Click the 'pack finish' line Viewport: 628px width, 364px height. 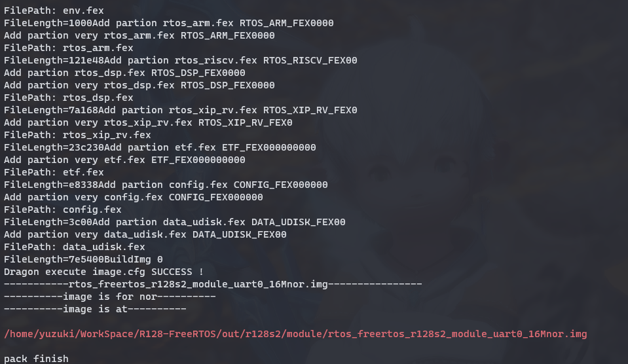[x=36, y=359]
